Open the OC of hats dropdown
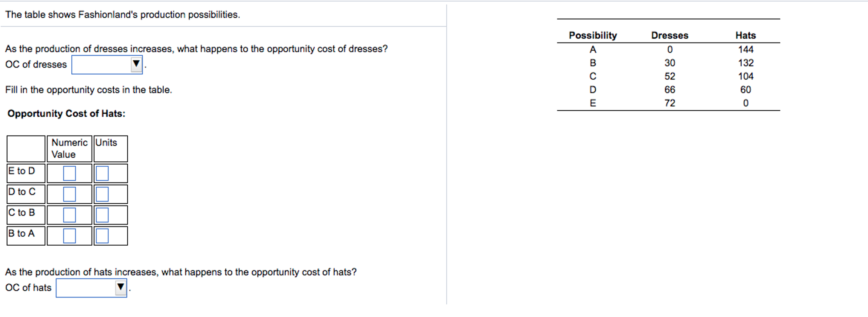 pos(90,287)
